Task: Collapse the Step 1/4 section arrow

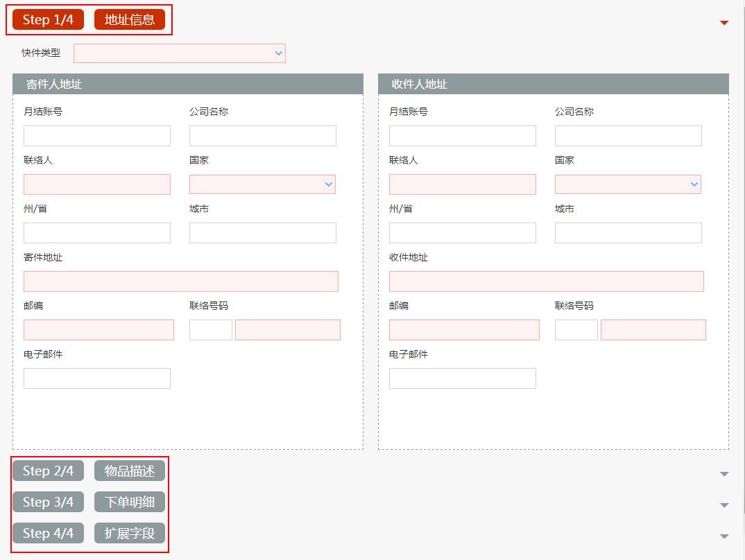Action: [x=724, y=23]
